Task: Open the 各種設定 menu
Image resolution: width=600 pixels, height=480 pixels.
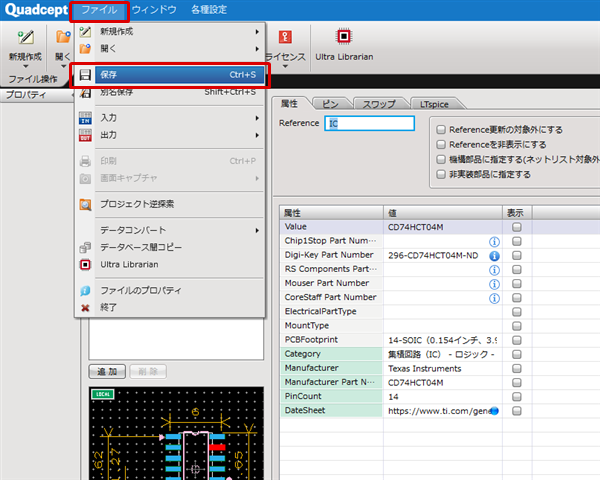Action: (x=209, y=10)
